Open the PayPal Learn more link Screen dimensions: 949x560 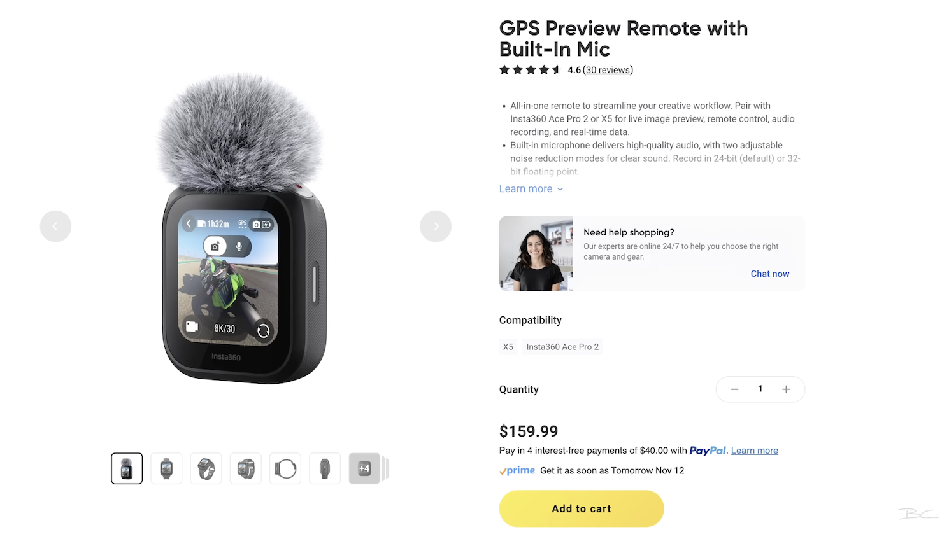click(754, 451)
